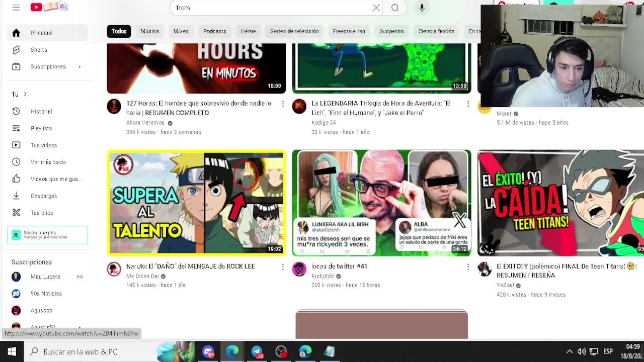
Task: Open Descargas in sidebar
Action: (48, 196)
